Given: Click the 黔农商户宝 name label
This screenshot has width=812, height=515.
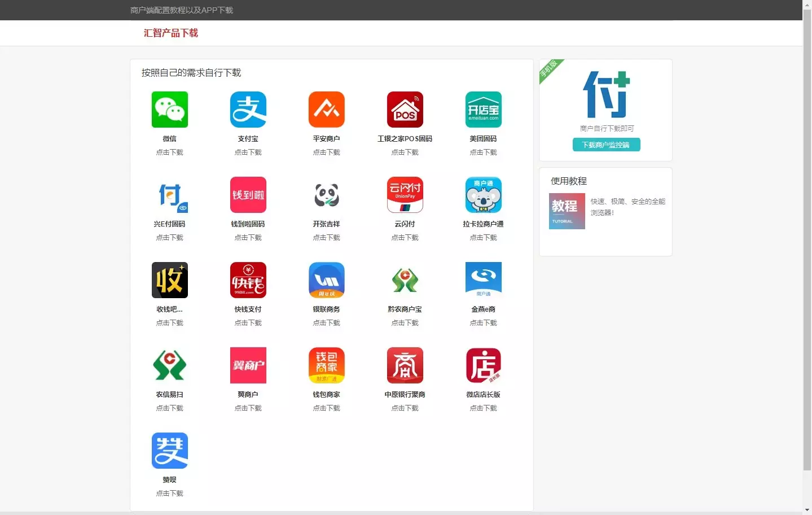Looking at the screenshot, I should (x=405, y=309).
